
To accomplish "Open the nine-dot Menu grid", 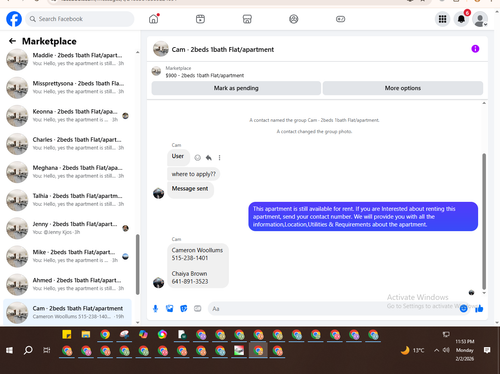I will pyautogui.click(x=442, y=19).
